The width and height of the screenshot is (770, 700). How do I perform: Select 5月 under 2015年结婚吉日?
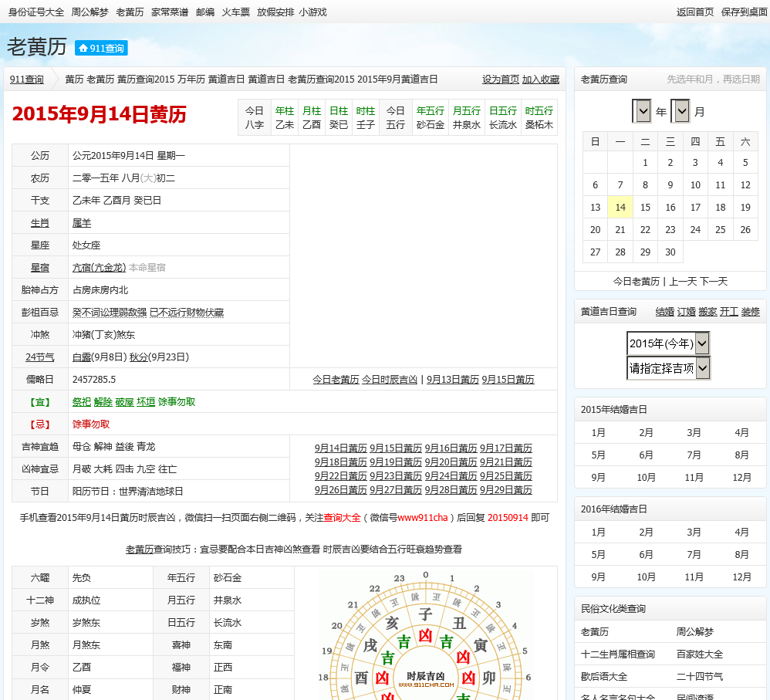pyautogui.click(x=598, y=455)
